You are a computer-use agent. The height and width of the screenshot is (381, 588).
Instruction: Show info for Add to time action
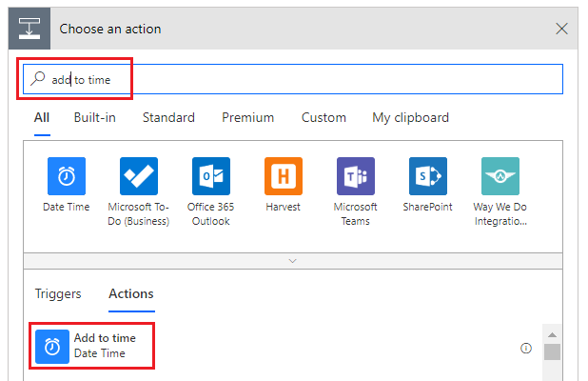pyautogui.click(x=525, y=348)
